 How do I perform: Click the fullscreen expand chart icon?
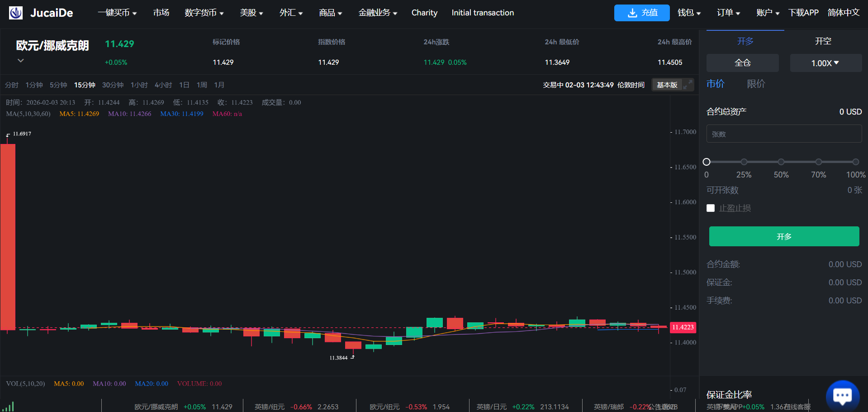[x=688, y=85]
